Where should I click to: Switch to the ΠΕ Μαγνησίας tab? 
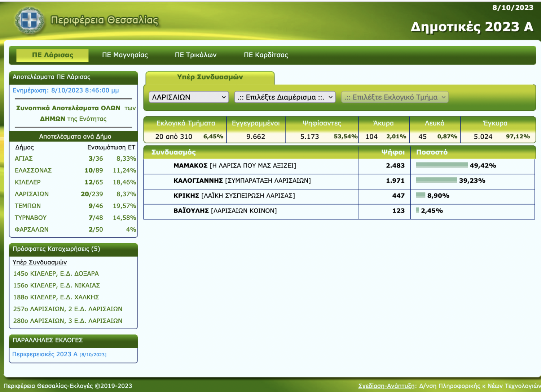tap(125, 55)
